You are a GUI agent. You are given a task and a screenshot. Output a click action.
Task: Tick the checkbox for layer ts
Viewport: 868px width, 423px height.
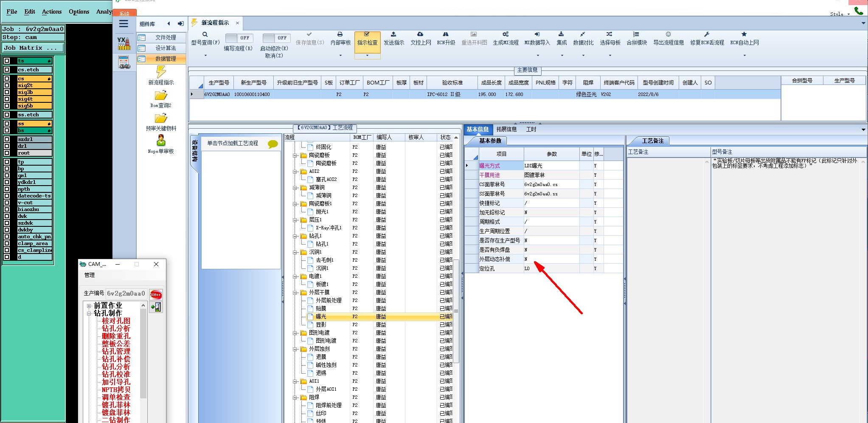pyautogui.click(x=7, y=61)
